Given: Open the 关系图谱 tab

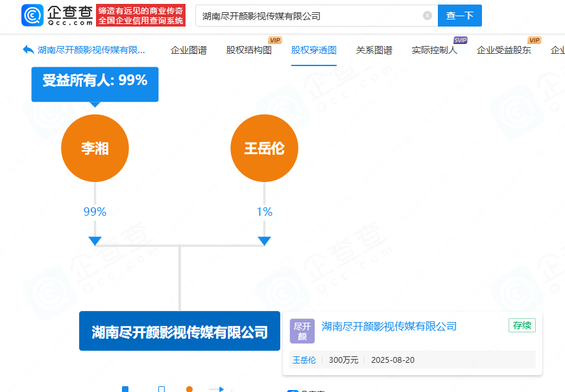Looking at the screenshot, I should [374, 49].
